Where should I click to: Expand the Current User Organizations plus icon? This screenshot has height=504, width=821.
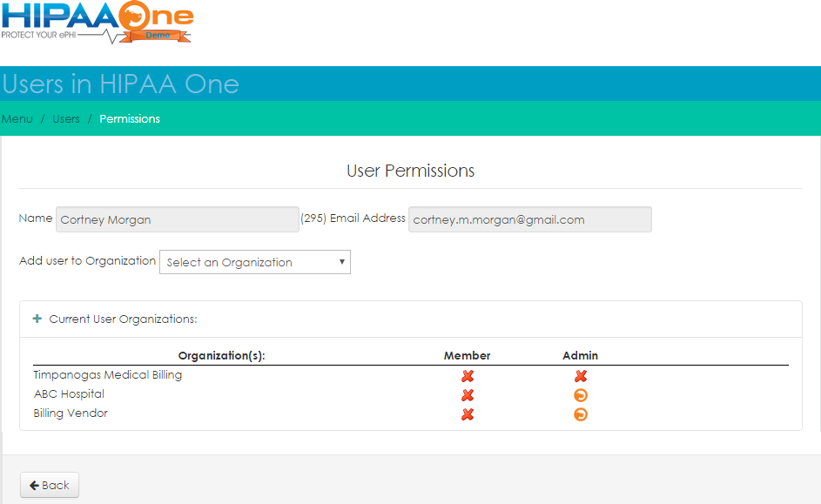[37, 319]
